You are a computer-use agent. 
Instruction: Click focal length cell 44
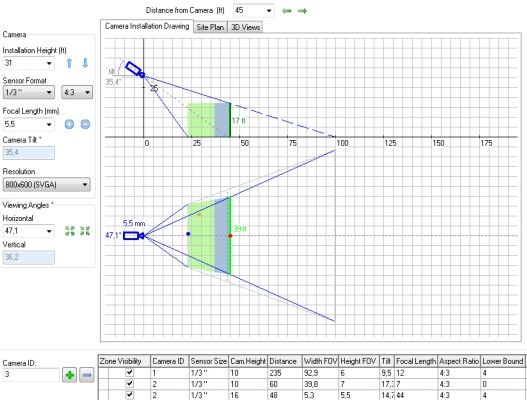(416, 395)
